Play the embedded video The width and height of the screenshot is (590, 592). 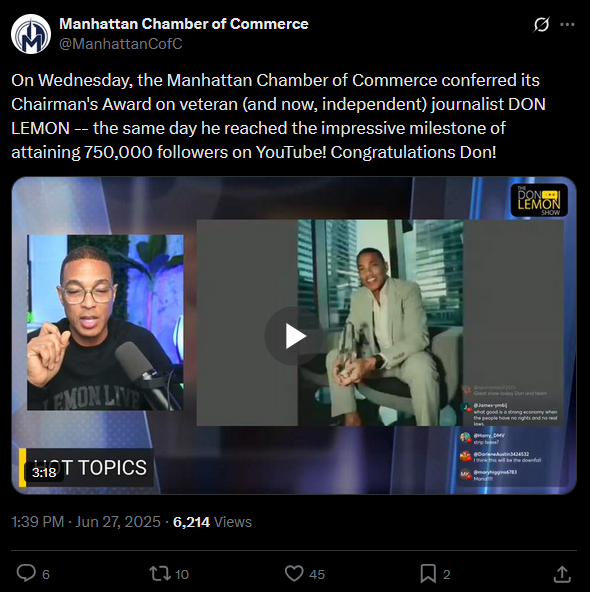pos(294,336)
